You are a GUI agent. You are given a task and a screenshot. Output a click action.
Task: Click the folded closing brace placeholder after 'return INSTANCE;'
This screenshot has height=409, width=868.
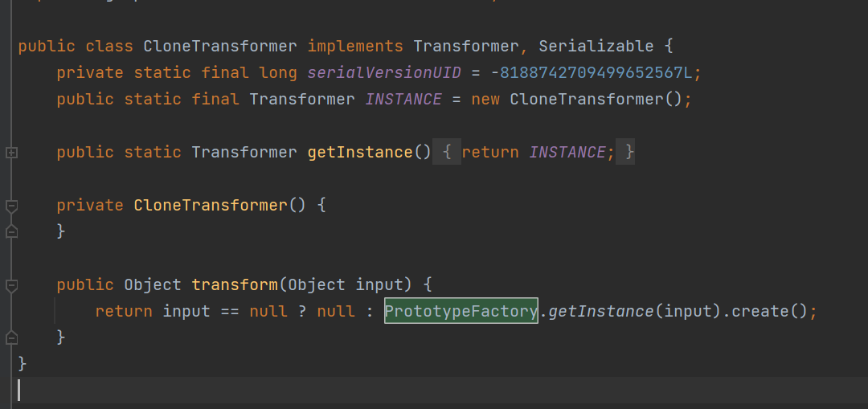pyautogui.click(x=628, y=153)
